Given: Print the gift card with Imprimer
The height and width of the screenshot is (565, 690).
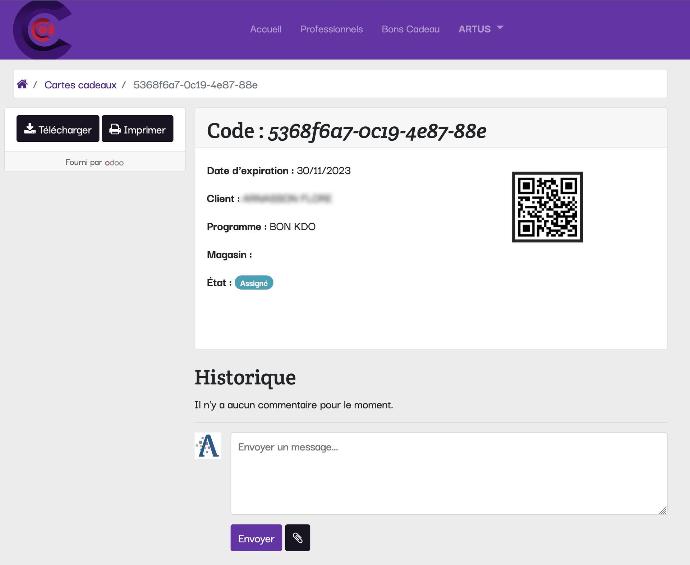Looking at the screenshot, I should (x=137, y=129).
